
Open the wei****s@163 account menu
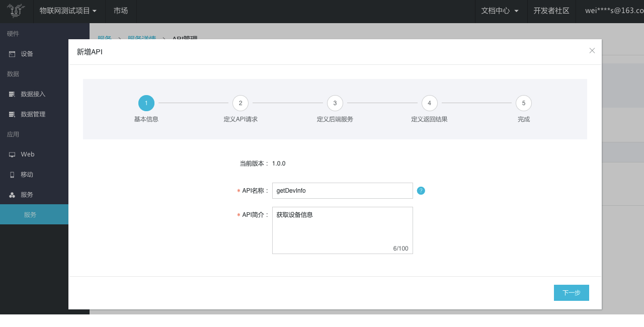tap(614, 11)
